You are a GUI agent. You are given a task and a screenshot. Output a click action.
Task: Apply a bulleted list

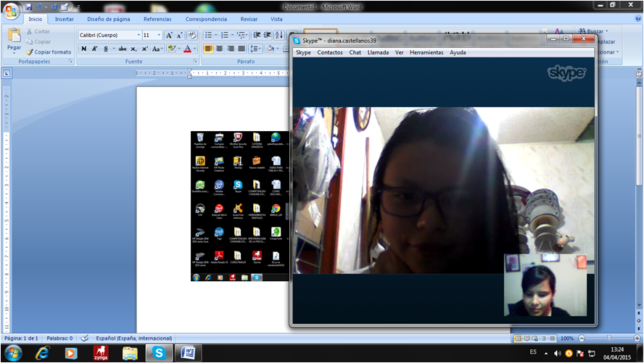[208, 36]
